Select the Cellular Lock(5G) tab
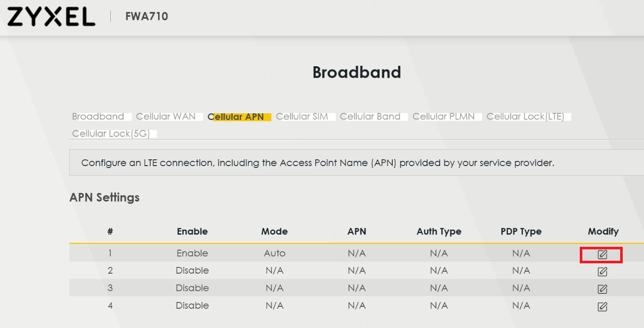The image size is (644, 328). [x=111, y=133]
